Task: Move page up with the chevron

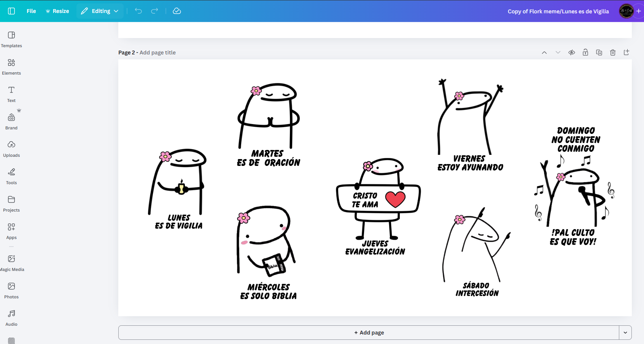Action: pos(544,53)
